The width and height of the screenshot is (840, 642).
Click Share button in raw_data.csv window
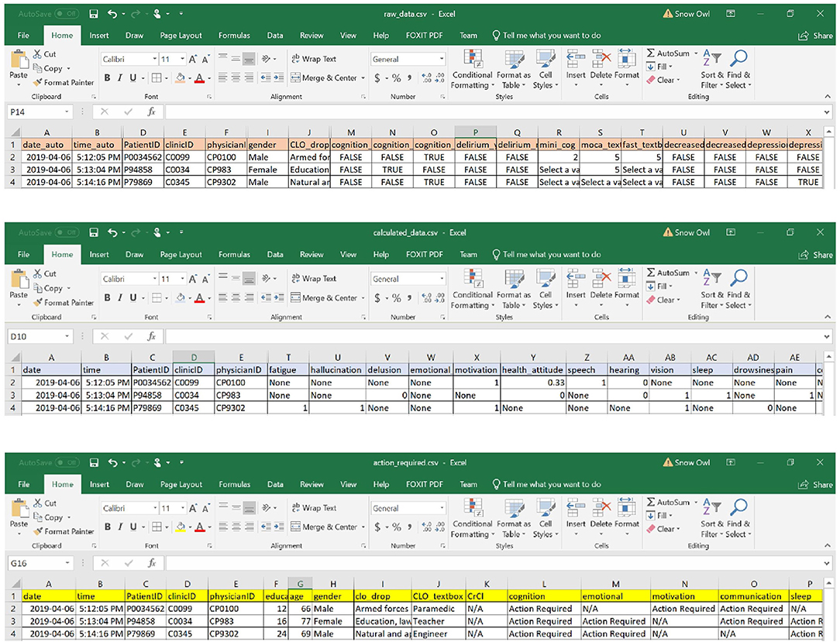pos(815,36)
